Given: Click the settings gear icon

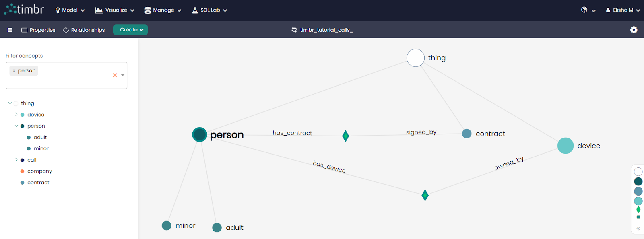Looking at the screenshot, I should [x=634, y=30].
